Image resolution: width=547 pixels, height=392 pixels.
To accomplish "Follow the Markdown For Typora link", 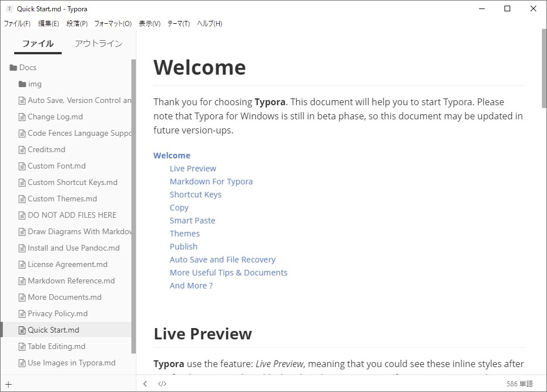I will click(x=211, y=182).
